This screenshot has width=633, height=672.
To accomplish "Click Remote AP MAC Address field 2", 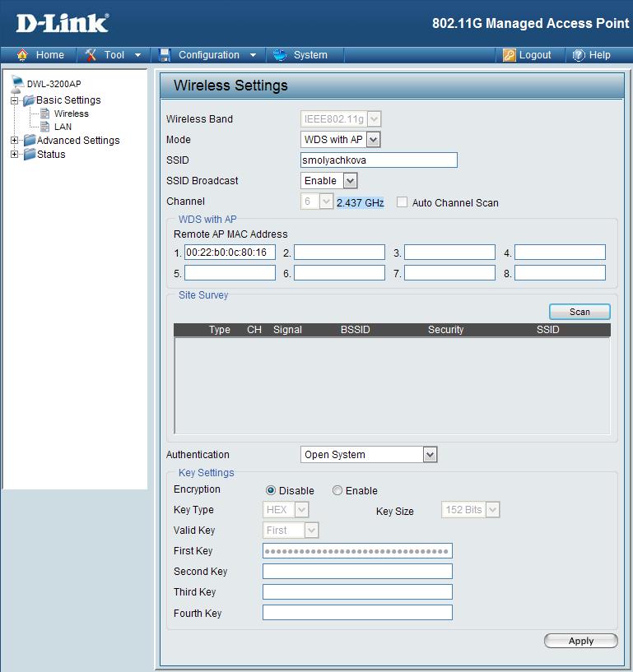I will (x=339, y=252).
